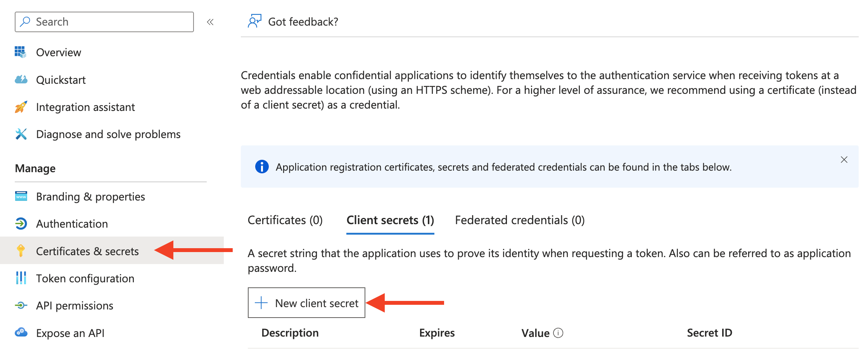Create a New client secret
868x349 pixels.
pos(306,303)
